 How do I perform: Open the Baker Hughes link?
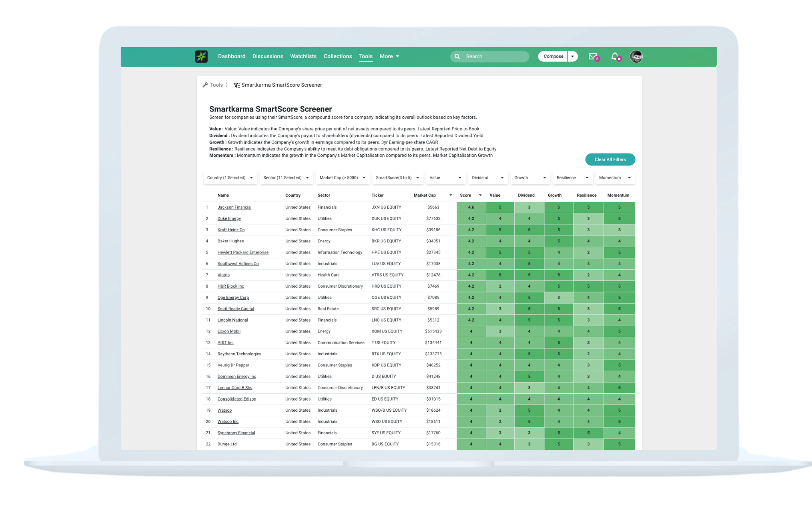[x=231, y=241]
